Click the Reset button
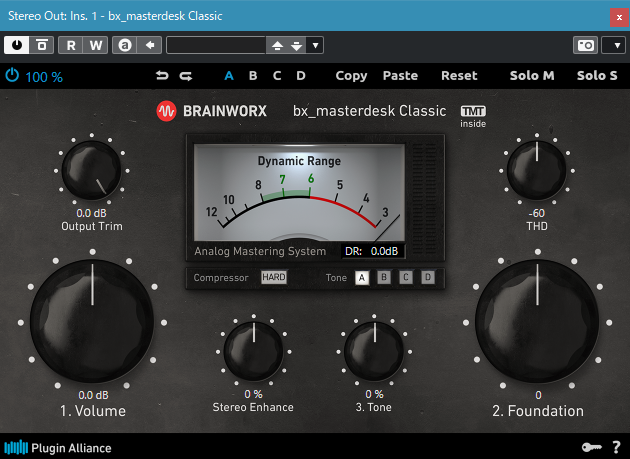 [459, 76]
